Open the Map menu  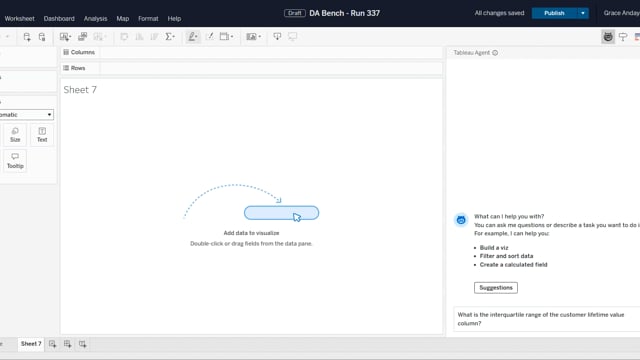tap(122, 18)
